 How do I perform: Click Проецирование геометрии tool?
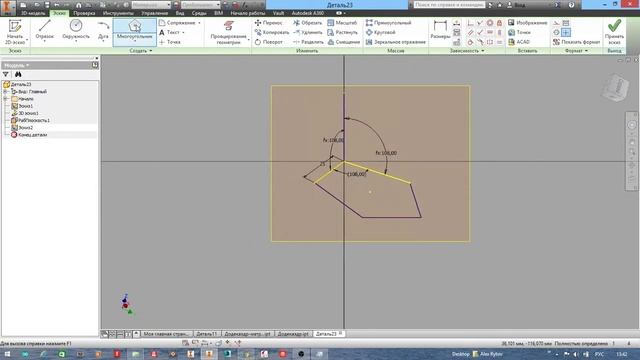click(229, 32)
